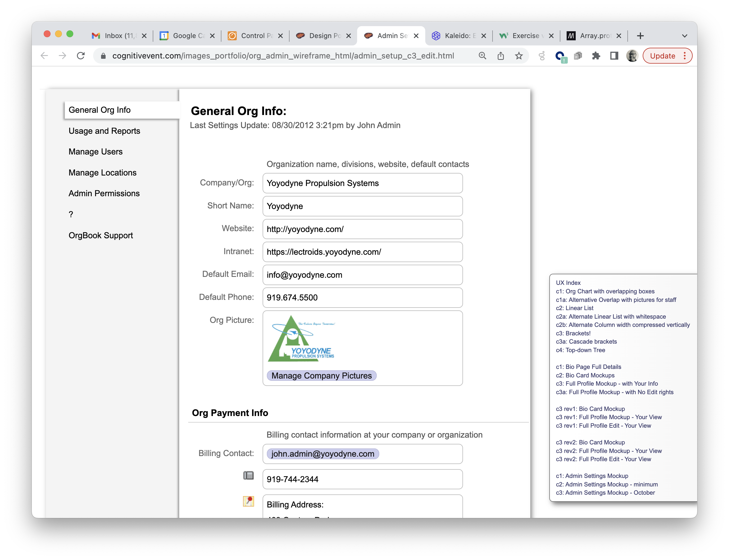Select General Org Info in sidebar
Screen dimensions: 729x560
click(x=122, y=110)
